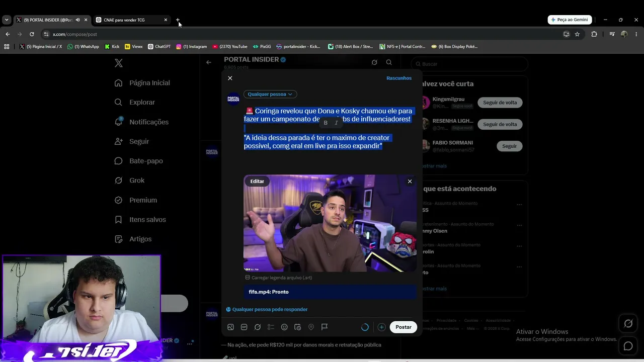Open Rascunhos drafts link
This screenshot has width=644, height=362.
[399, 78]
